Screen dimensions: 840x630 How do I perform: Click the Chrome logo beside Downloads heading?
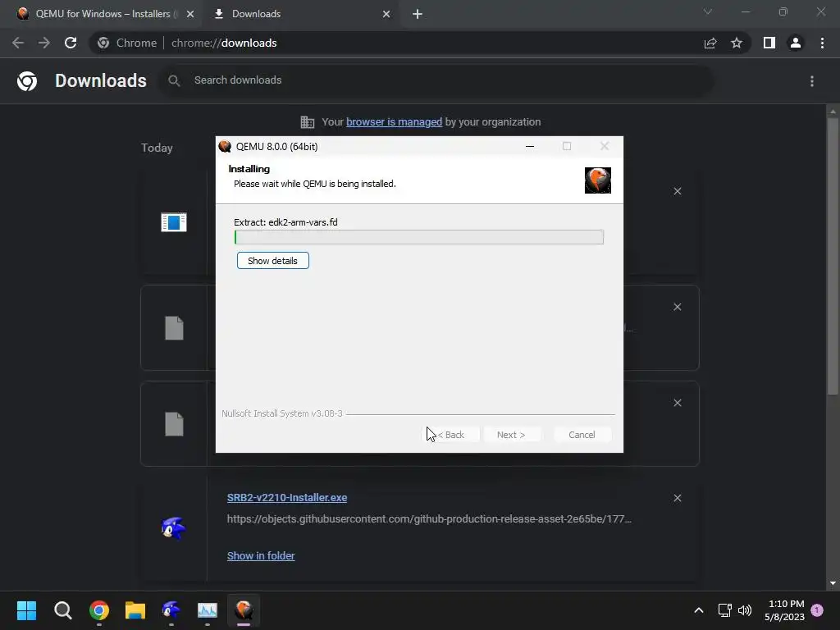pyautogui.click(x=27, y=81)
